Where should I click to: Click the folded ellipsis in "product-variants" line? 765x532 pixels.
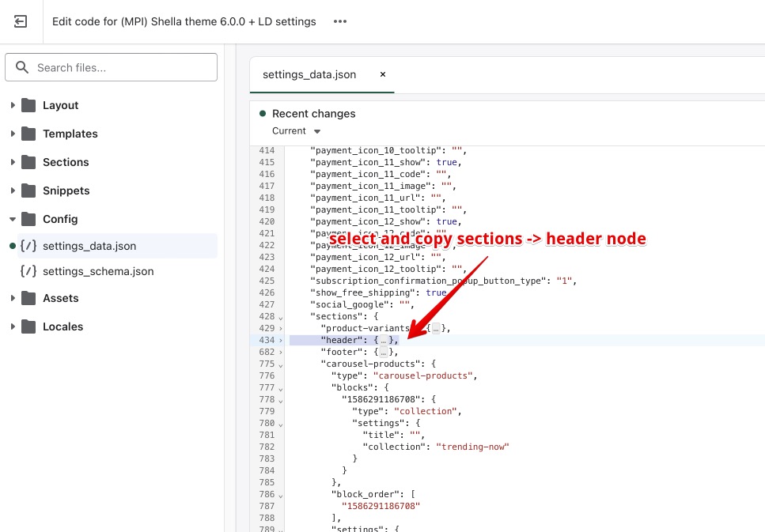pyautogui.click(x=436, y=329)
